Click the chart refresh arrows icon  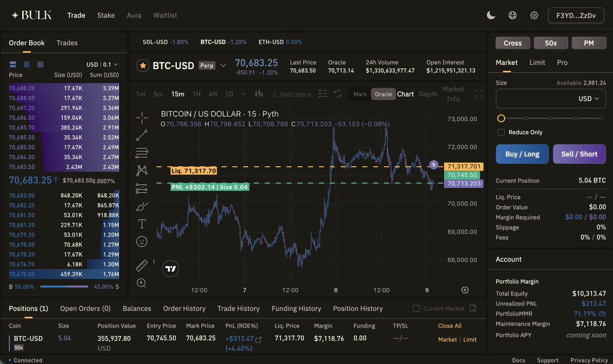338,94
